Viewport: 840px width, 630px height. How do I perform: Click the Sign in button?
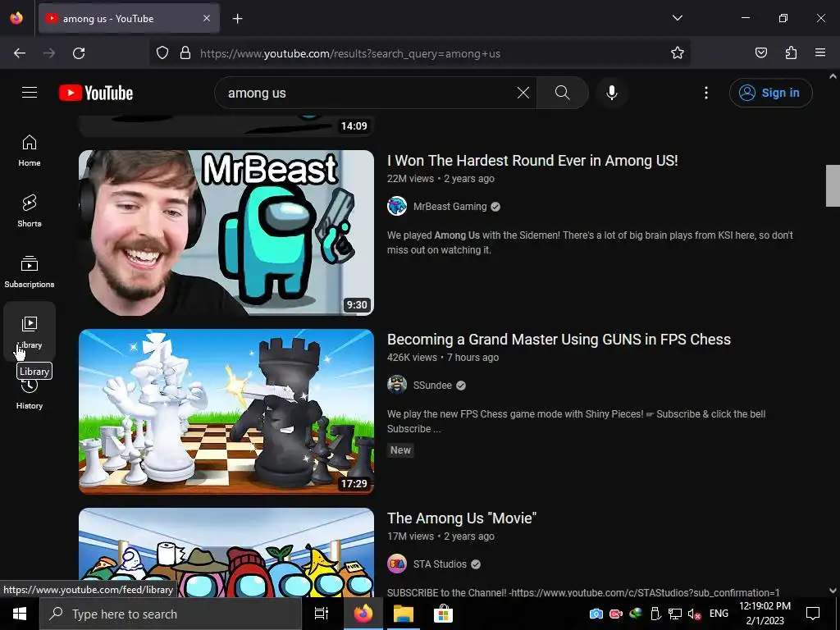[770, 93]
